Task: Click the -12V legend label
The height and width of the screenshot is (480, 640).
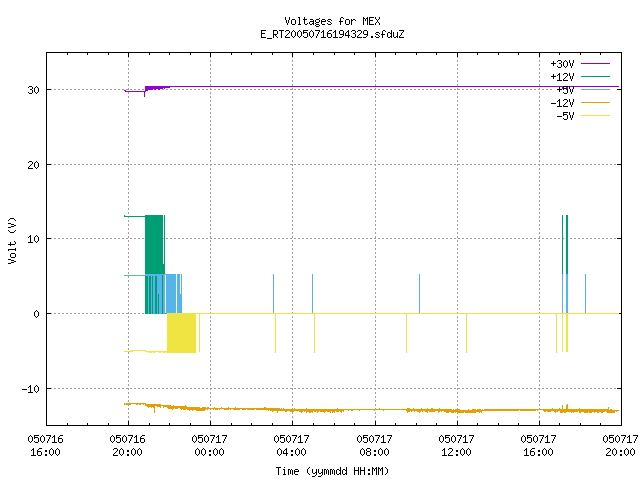Action: tap(562, 103)
